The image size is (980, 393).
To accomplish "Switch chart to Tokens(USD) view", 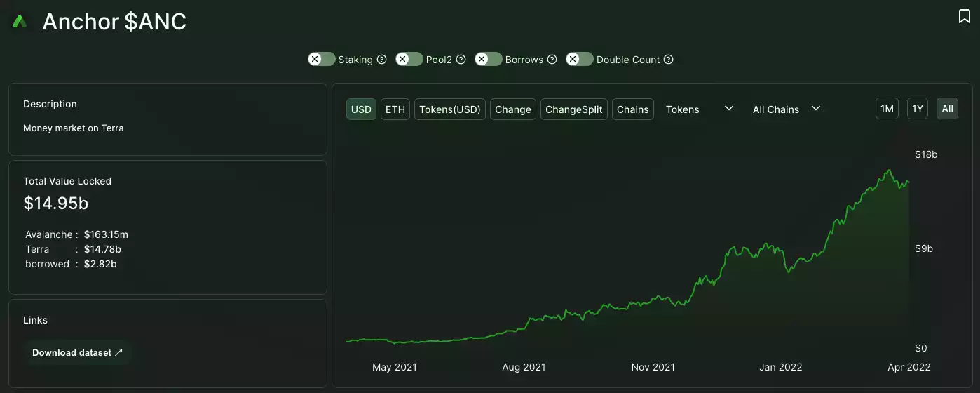I will (450, 109).
